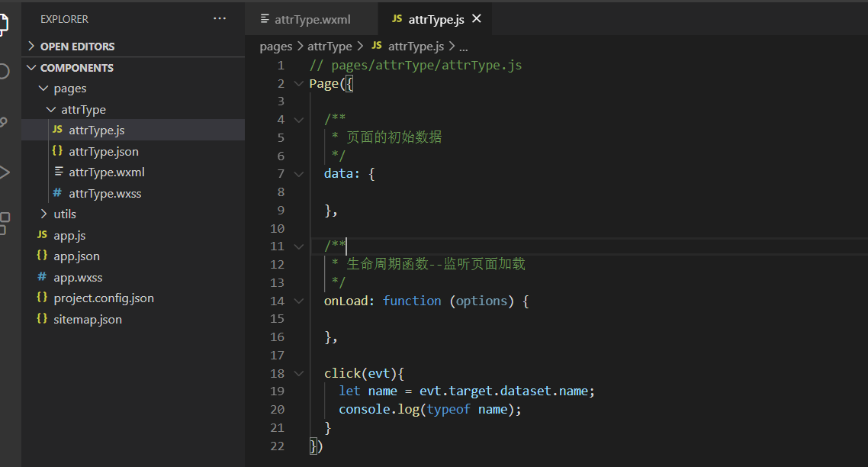Open sitemap.json file

tap(133, 319)
